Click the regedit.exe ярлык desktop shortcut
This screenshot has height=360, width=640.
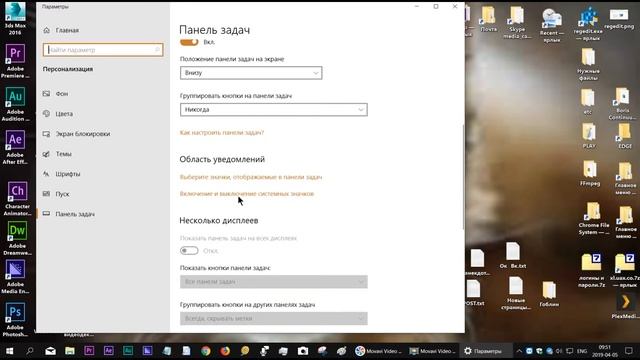point(588,24)
